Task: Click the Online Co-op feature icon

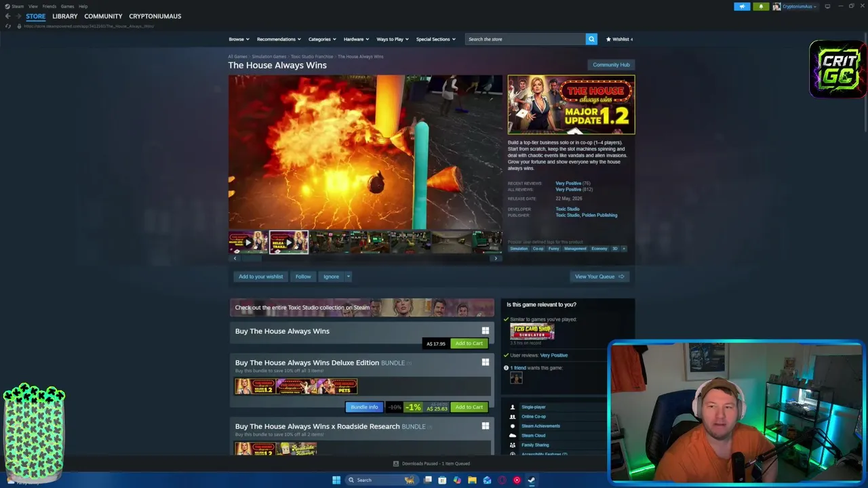Action: pyautogui.click(x=513, y=417)
